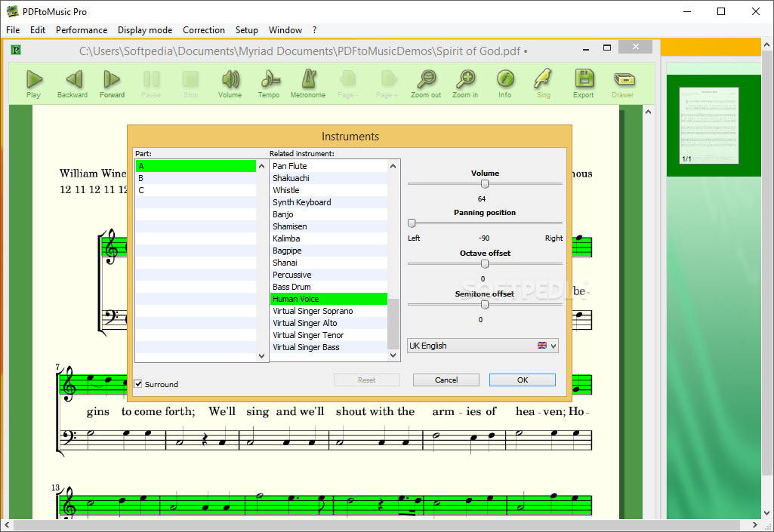Screen dimensions: 774x532
Task: Maximize the Spirit of God document window
Action: click(x=607, y=48)
